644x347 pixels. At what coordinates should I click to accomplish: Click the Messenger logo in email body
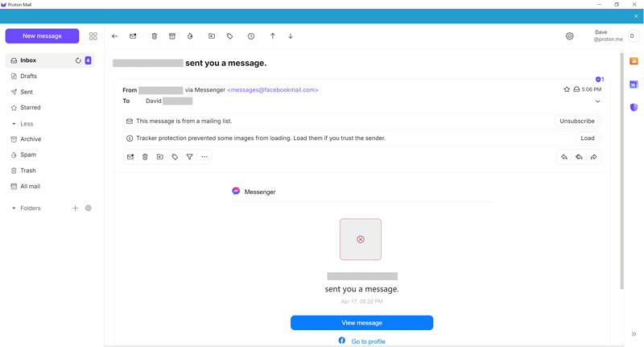click(x=236, y=191)
